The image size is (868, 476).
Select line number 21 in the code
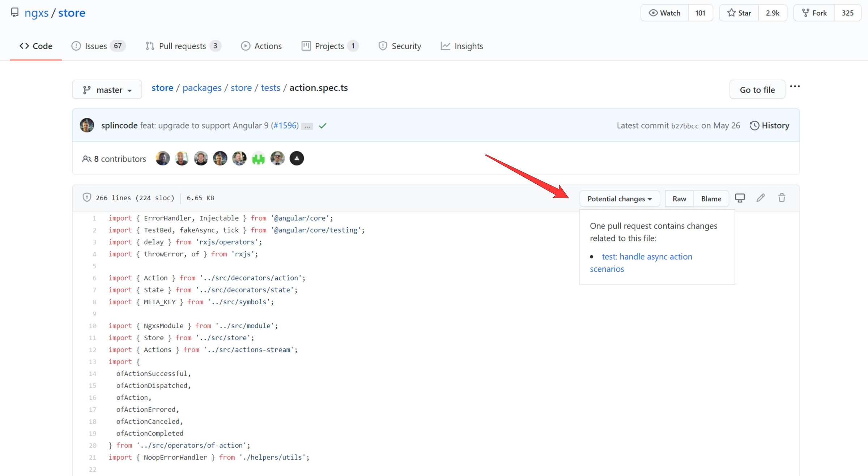tap(93, 458)
